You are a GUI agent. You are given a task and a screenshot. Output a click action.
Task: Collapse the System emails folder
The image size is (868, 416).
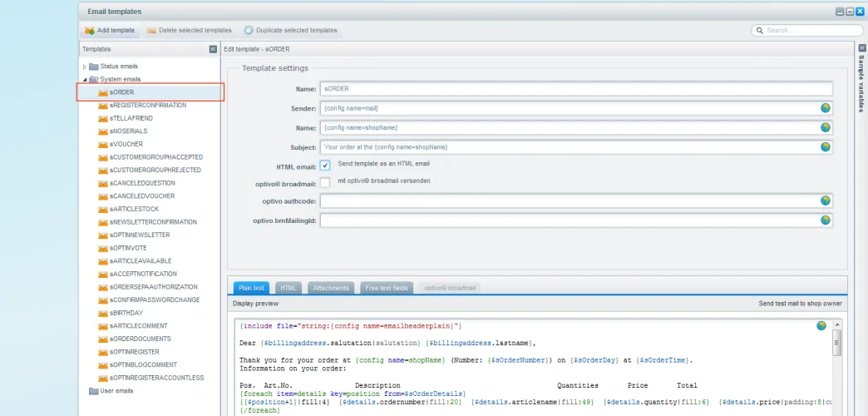click(x=85, y=79)
